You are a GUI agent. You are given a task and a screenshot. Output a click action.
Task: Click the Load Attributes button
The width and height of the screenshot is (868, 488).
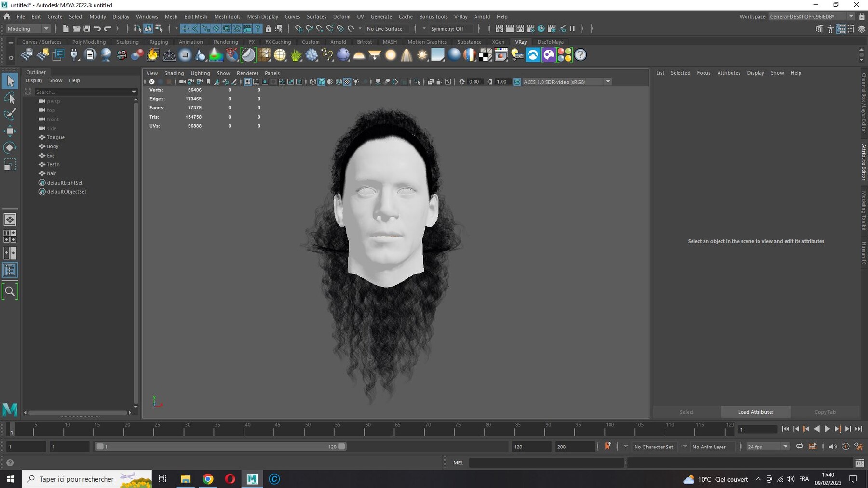756,412
